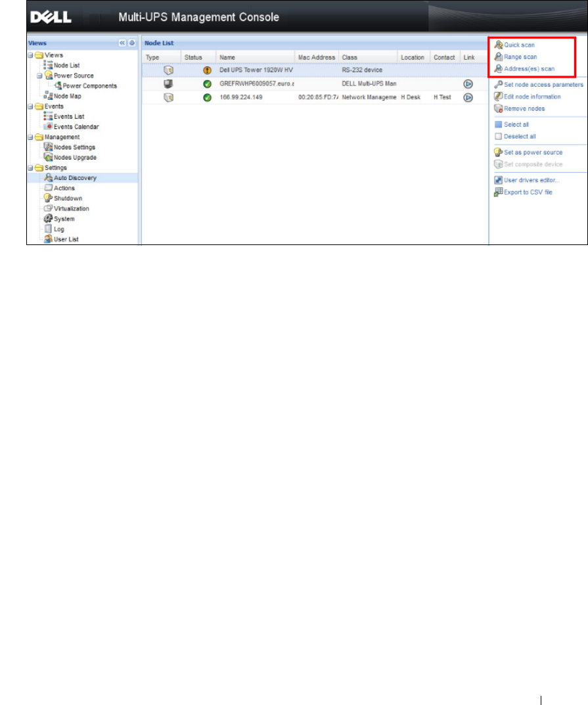Select the Dell UPS Tower 1920W HV row name
588x705 pixels.
(256, 70)
